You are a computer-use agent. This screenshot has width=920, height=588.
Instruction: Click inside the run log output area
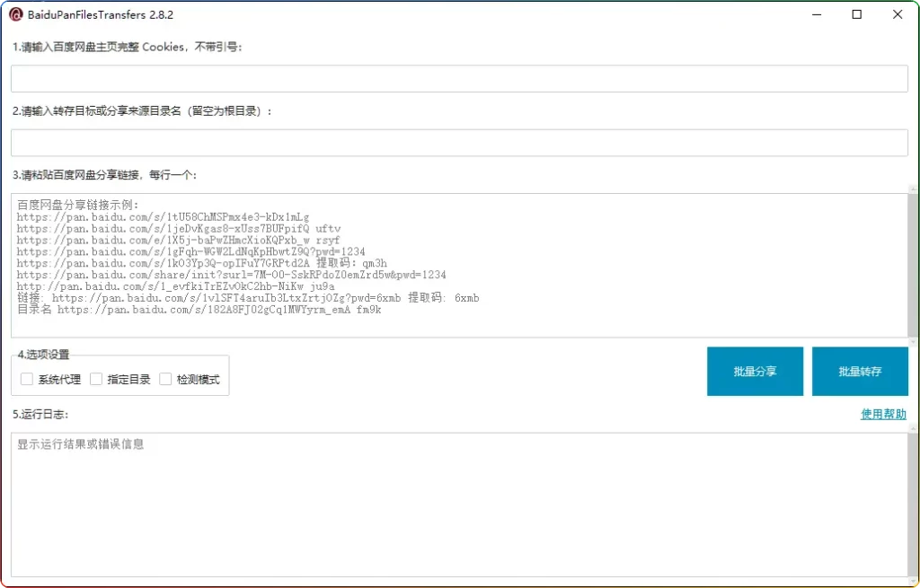pos(459,505)
